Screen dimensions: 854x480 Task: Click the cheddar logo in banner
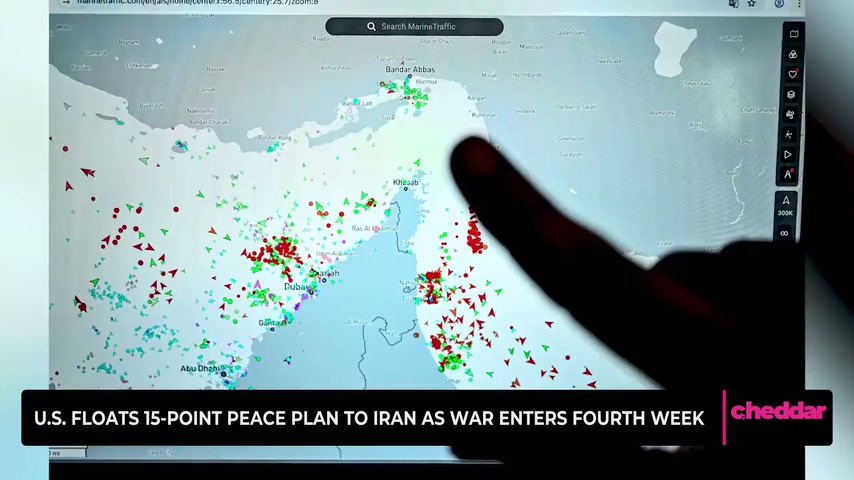click(x=778, y=411)
